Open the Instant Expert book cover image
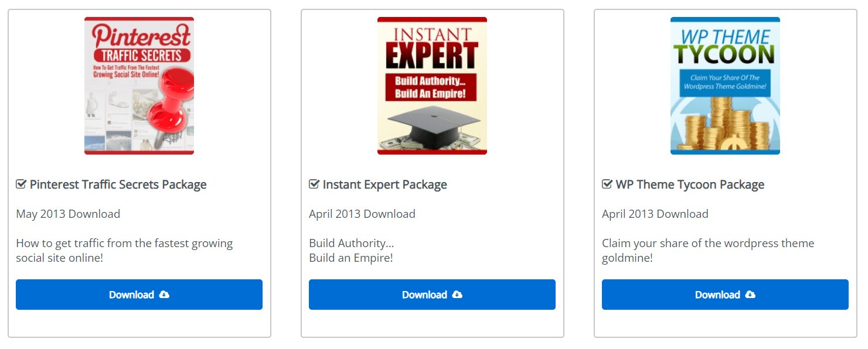The height and width of the screenshot is (349, 868). pyautogui.click(x=432, y=85)
